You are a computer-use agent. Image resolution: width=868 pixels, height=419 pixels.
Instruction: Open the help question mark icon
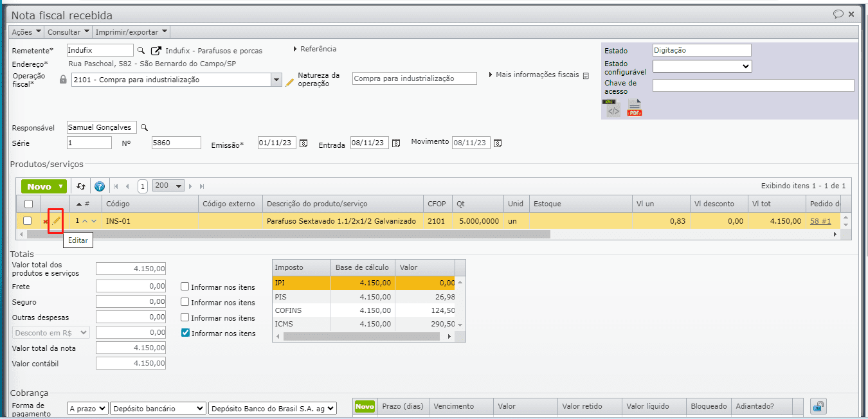click(99, 186)
